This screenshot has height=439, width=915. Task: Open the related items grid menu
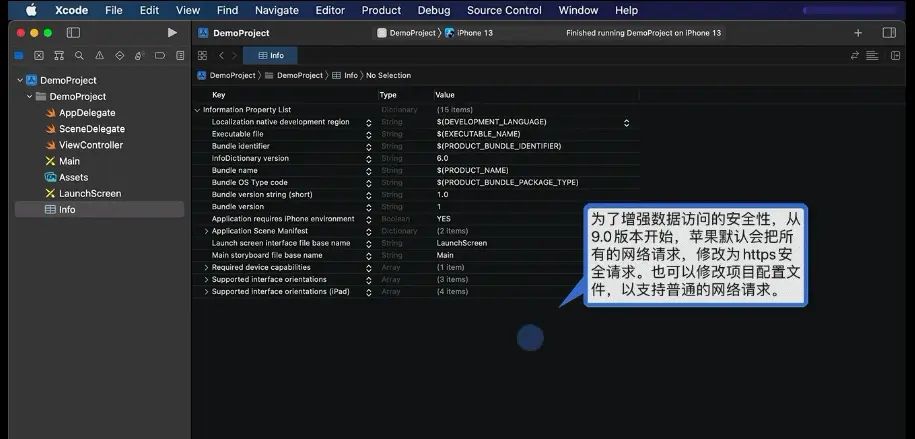tap(202, 55)
